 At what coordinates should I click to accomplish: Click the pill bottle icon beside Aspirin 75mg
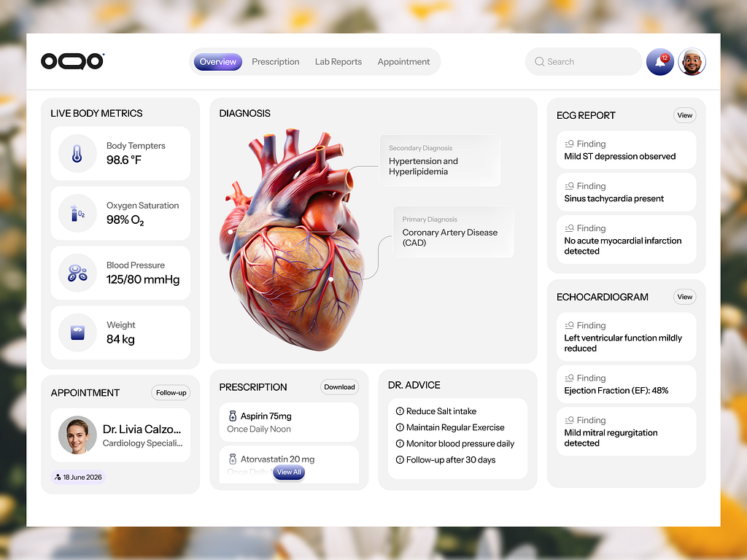point(233,416)
